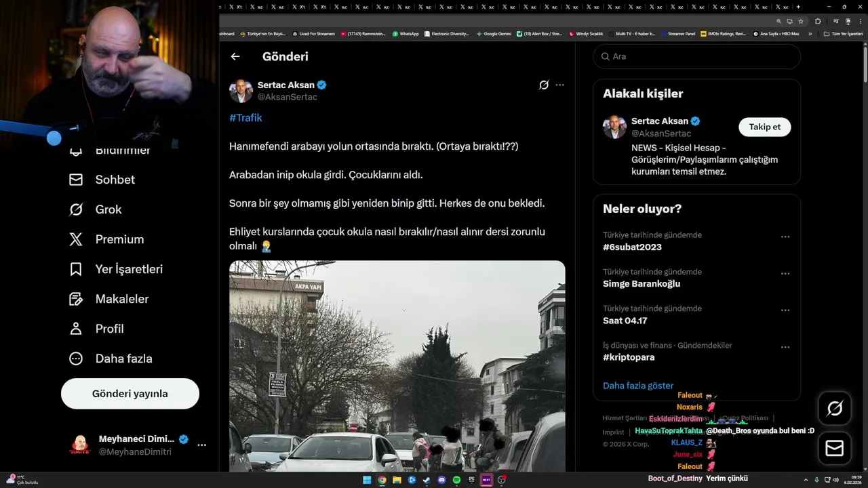Click the #Trafik hashtag link
Viewport: 868px width, 488px height.
245,118
